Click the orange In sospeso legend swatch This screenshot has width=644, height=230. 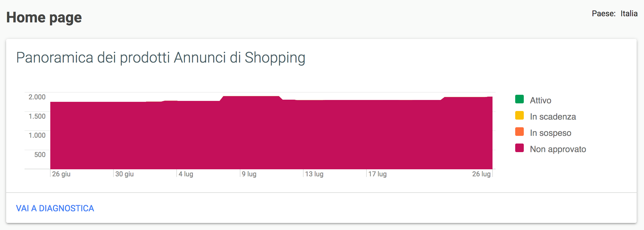(519, 132)
